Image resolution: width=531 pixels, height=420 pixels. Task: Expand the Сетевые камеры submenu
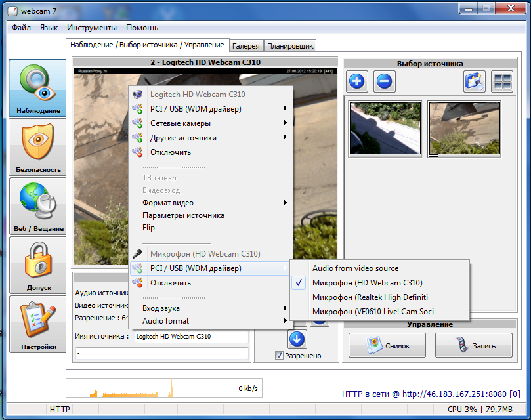click(x=211, y=123)
